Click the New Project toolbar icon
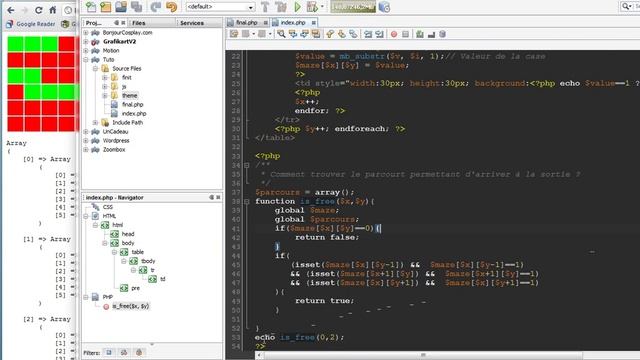640x360 pixels. [106, 7]
